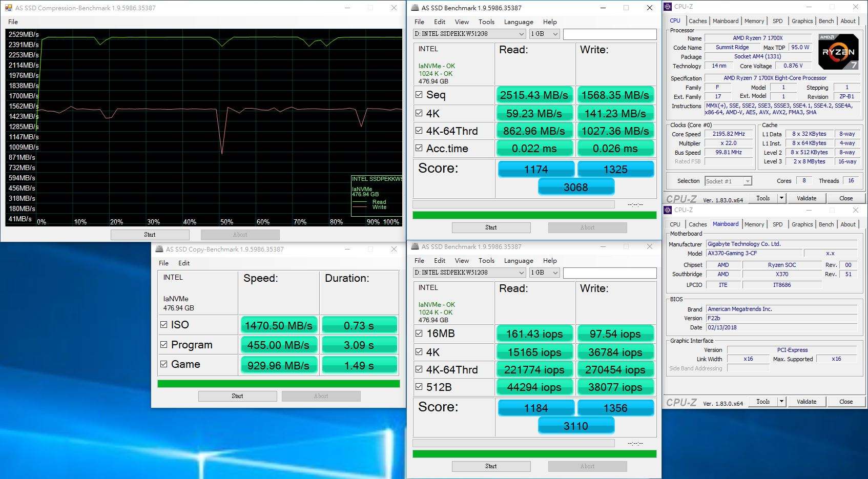Open the 1 GB size dropdown above iops results
868x479 pixels.
tap(544, 273)
